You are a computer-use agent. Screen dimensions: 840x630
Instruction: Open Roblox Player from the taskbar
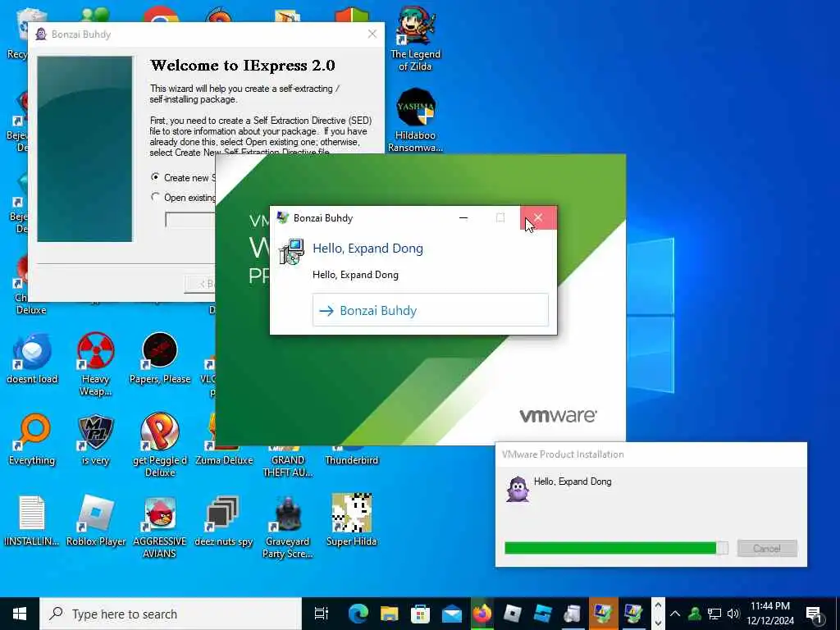click(513, 614)
